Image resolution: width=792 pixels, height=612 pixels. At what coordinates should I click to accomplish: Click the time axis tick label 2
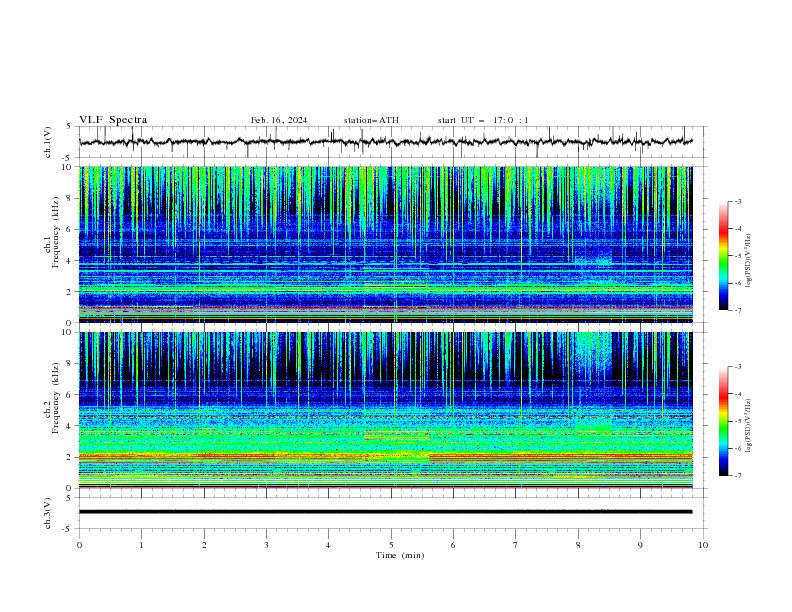coord(204,545)
